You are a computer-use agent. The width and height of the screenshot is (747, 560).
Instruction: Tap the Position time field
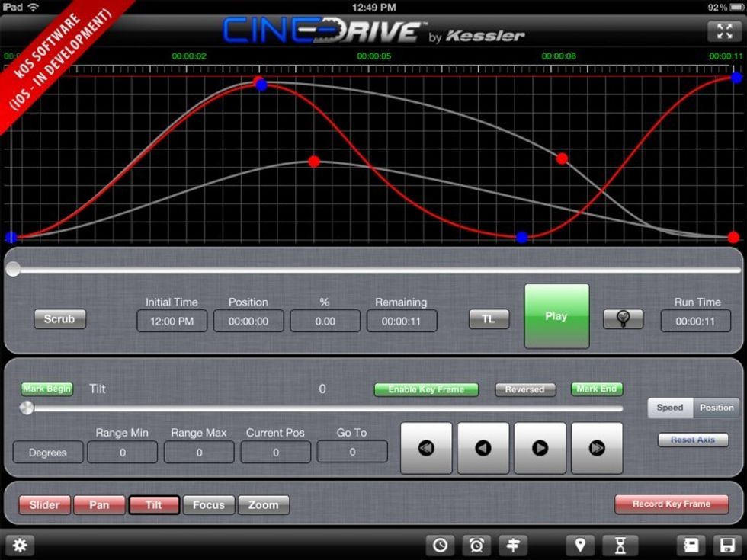pos(248,321)
